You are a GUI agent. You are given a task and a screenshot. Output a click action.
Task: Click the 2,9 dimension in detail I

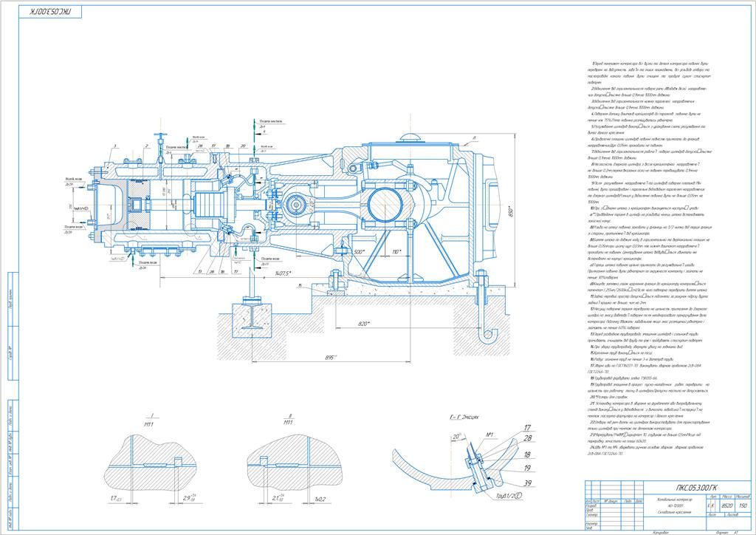click(x=190, y=497)
